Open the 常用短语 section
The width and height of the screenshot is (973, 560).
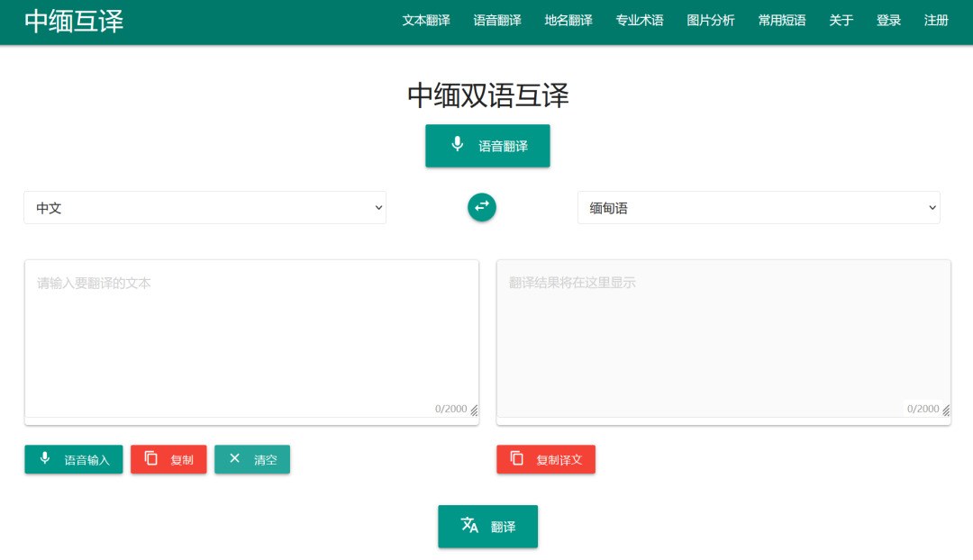point(781,20)
